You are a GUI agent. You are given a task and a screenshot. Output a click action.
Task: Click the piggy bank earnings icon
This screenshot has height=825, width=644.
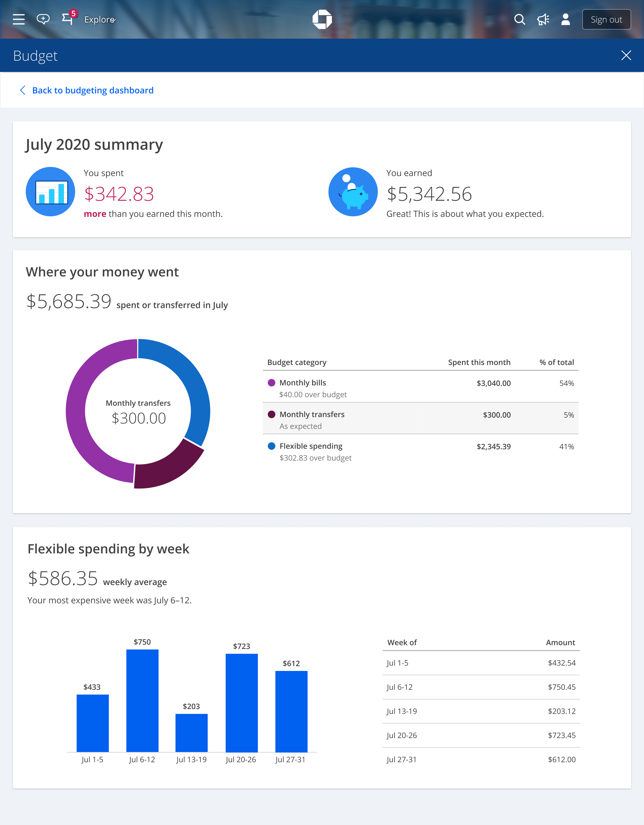click(x=353, y=192)
